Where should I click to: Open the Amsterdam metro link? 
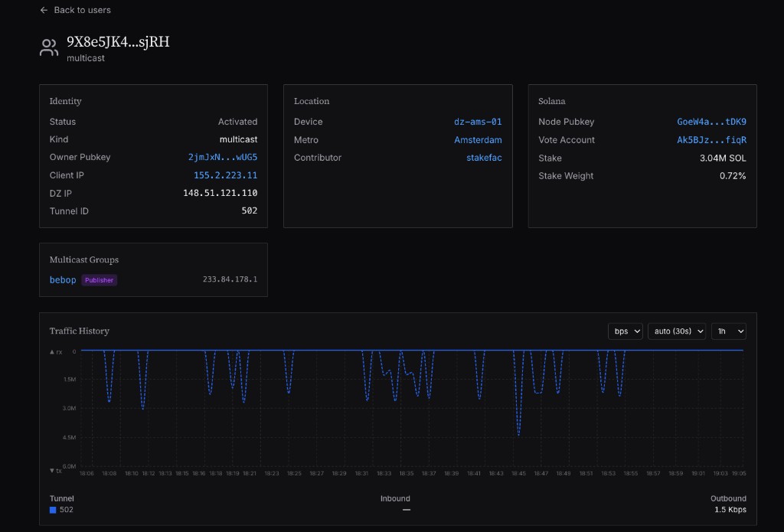pos(478,140)
